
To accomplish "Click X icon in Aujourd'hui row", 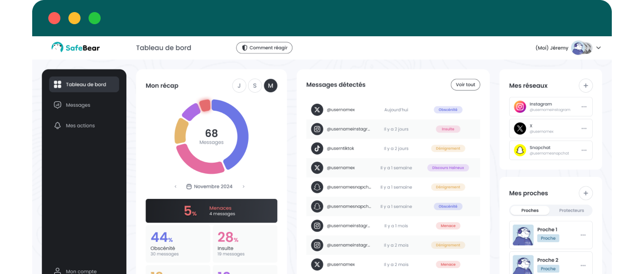I will point(316,109).
